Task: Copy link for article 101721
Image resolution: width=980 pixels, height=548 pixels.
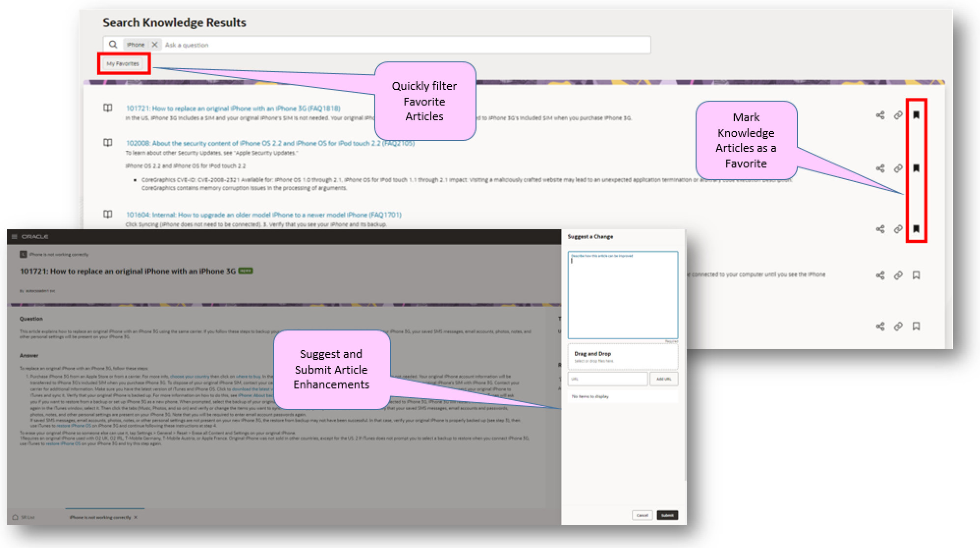Action: (x=898, y=115)
